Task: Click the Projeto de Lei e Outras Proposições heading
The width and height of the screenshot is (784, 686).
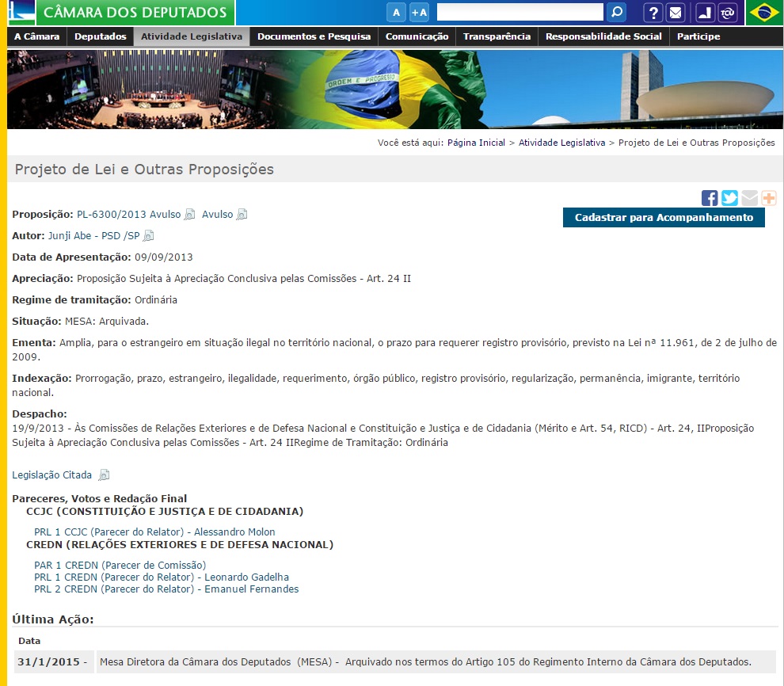Action: 144,169
